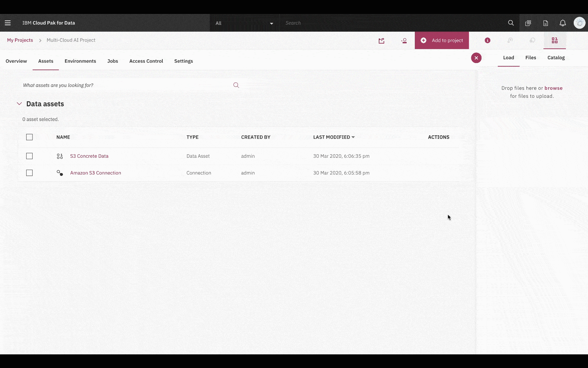Open the user avatar profile menu
The height and width of the screenshot is (368, 588).
tap(579, 23)
